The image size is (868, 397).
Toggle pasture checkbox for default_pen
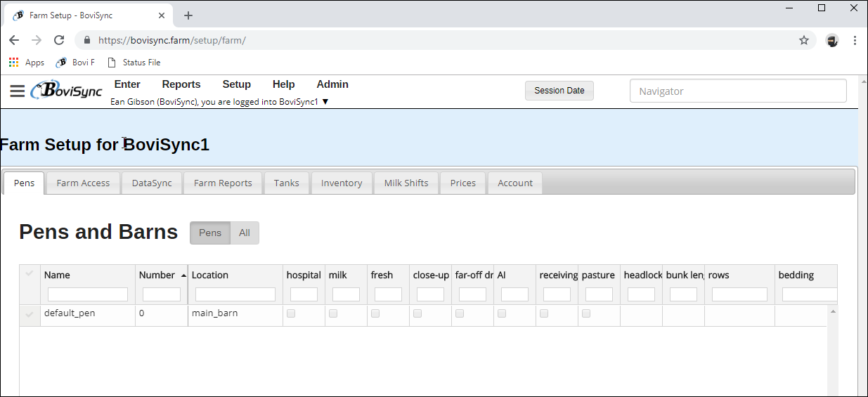click(586, 313)
